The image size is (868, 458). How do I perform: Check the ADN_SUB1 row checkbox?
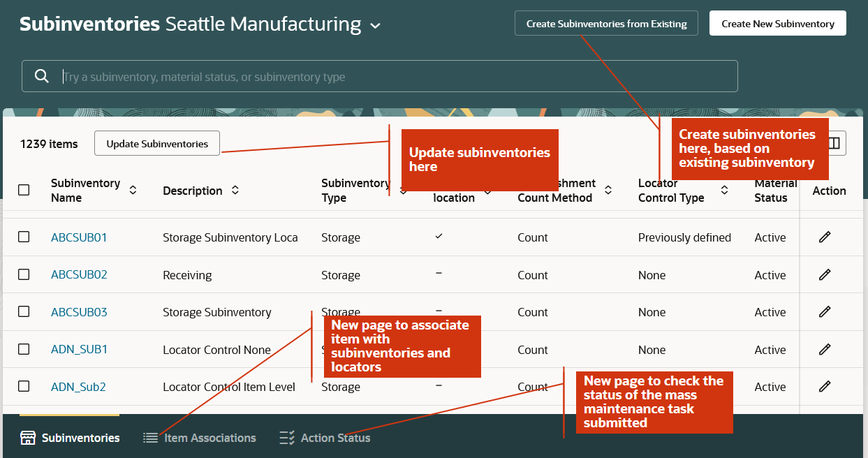[24, 349]
